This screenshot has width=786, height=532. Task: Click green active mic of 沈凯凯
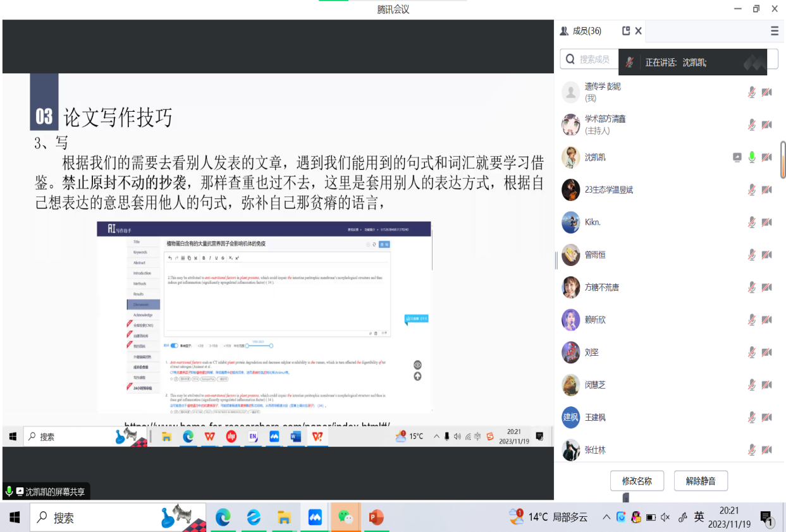751,157
